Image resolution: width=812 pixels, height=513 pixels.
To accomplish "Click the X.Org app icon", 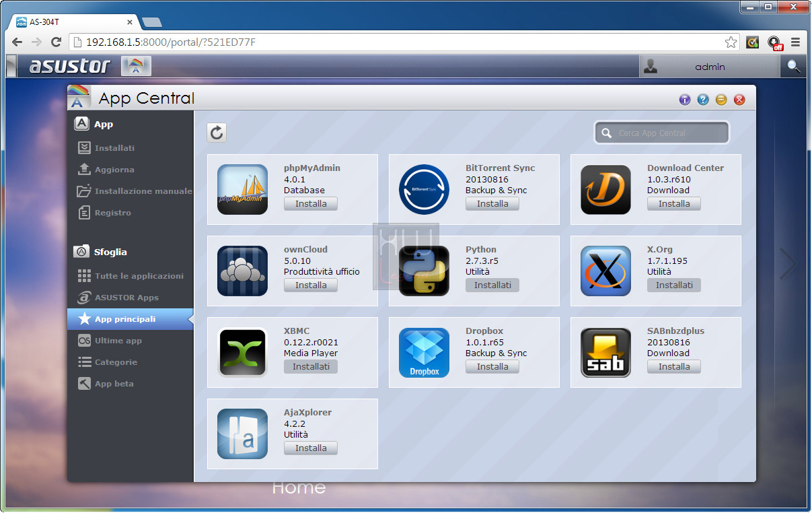I will click(x=605, y=271).
